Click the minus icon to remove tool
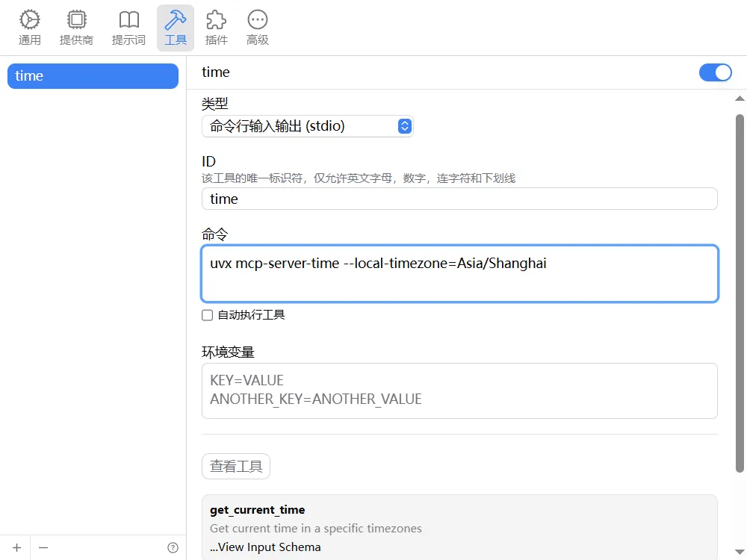 click(43, 547)
